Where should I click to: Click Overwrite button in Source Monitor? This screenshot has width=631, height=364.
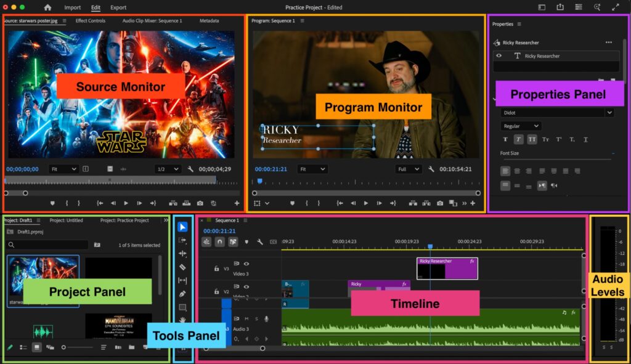[186, 203]
